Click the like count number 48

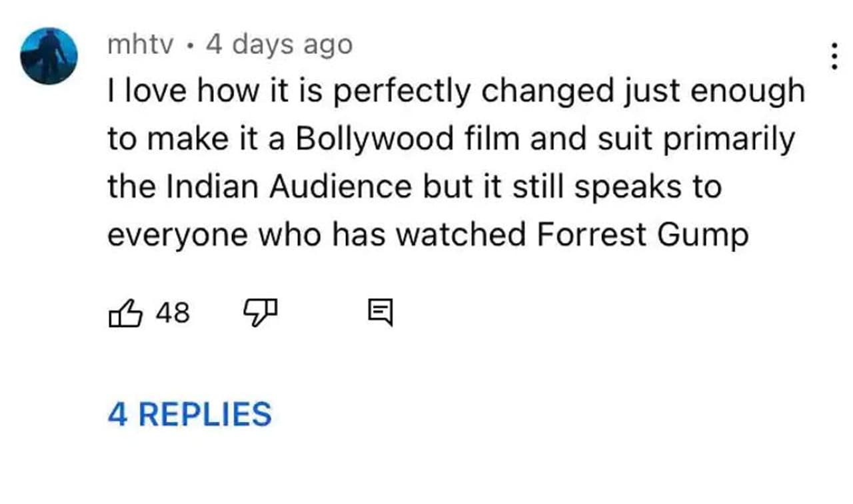point(173,313)
